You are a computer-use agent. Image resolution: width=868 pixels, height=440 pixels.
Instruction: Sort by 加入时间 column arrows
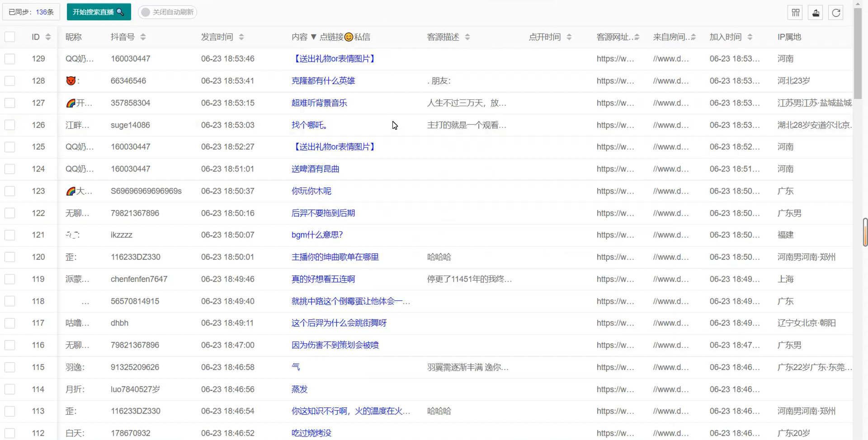tap(750, 37)
